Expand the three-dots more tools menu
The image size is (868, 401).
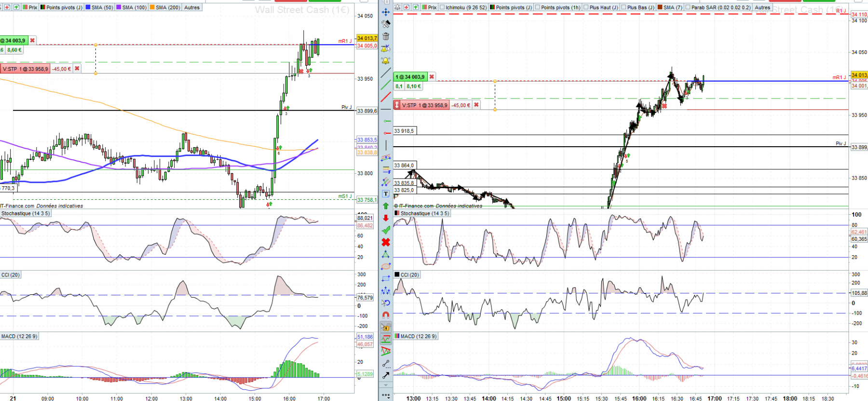point(386,395)
